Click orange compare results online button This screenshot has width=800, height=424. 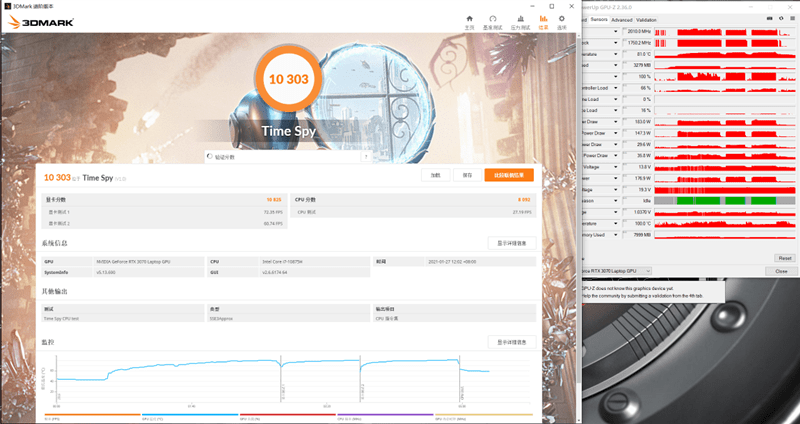[x=509, y=175]
